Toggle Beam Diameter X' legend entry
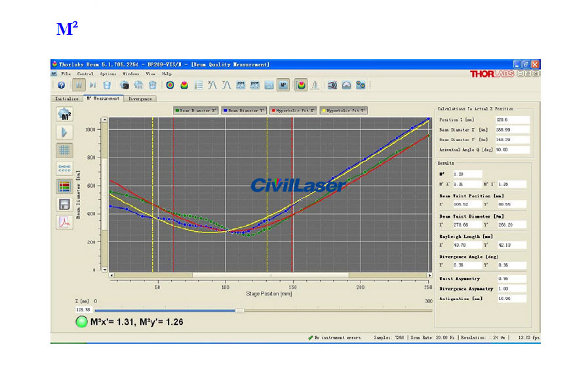 195,111
